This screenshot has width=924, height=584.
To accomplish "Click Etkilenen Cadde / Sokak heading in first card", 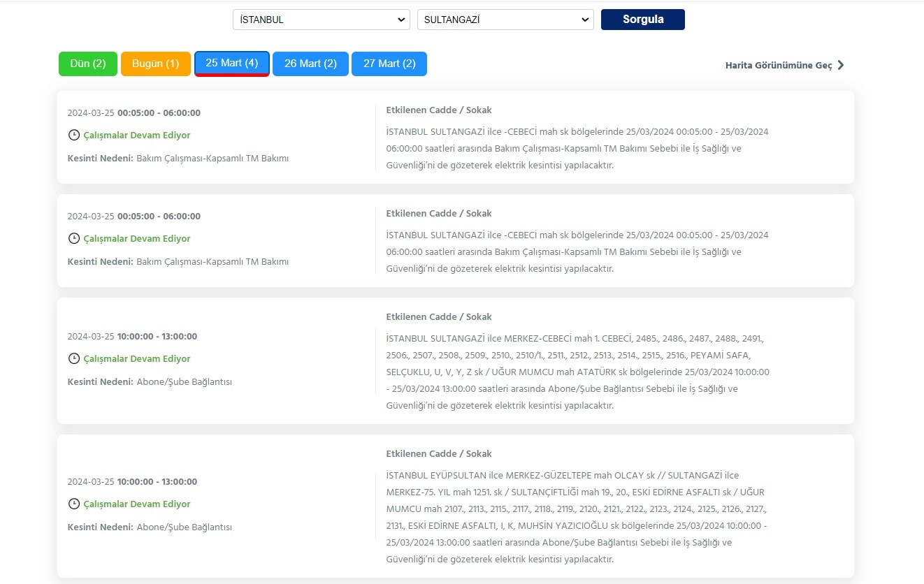I will 438,110.
